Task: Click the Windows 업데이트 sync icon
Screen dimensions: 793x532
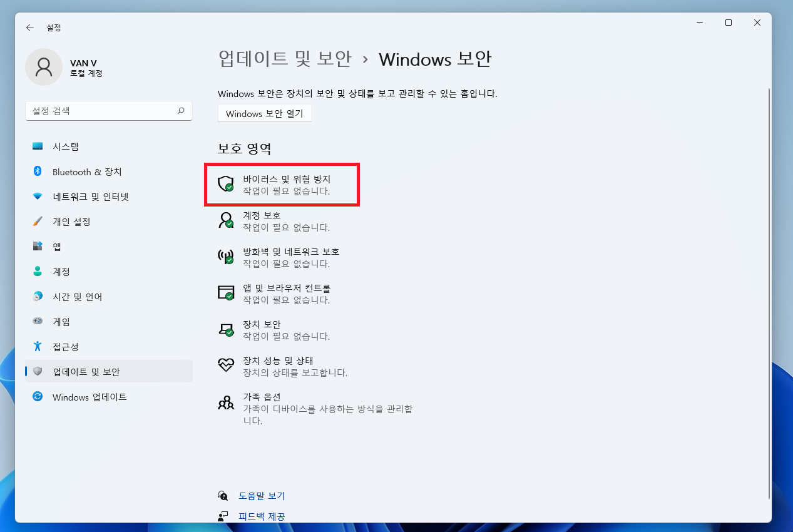Action: (x=38, y=397)
